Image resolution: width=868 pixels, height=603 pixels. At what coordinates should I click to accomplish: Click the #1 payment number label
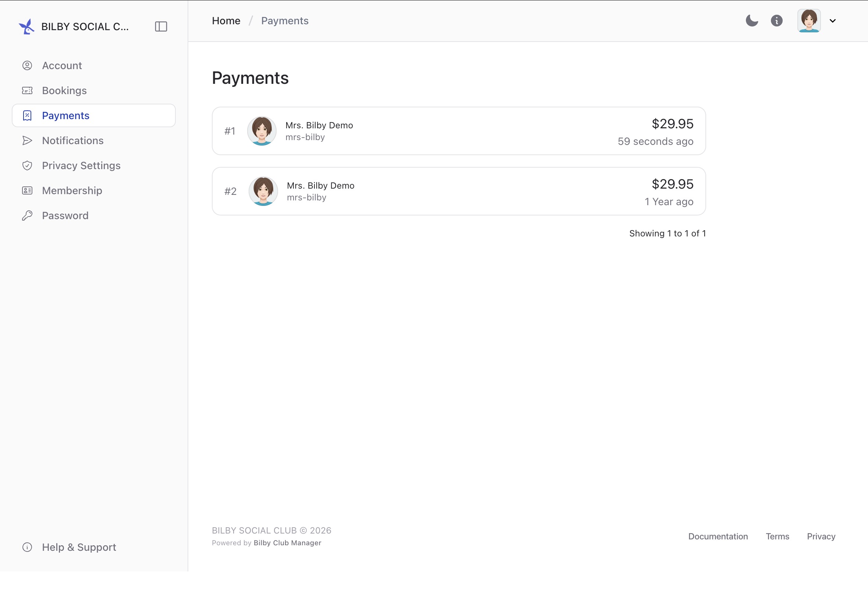tap(230, 131)
